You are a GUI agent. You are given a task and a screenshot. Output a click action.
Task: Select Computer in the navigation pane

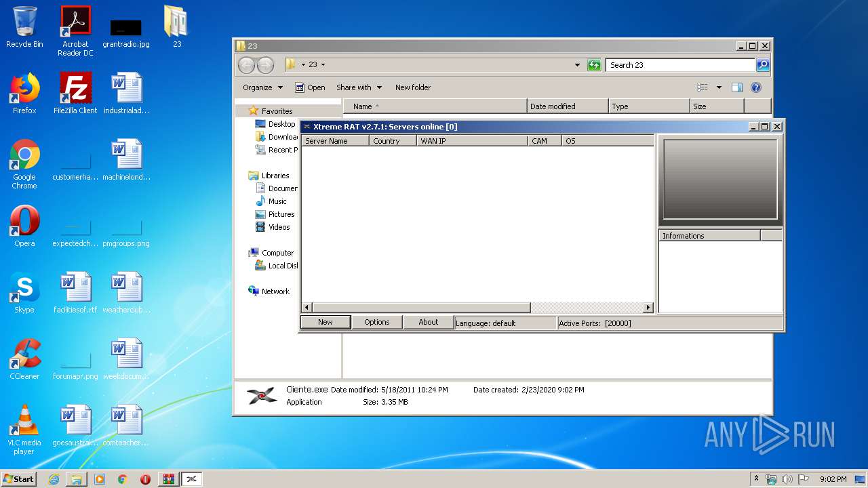point(271,253)
